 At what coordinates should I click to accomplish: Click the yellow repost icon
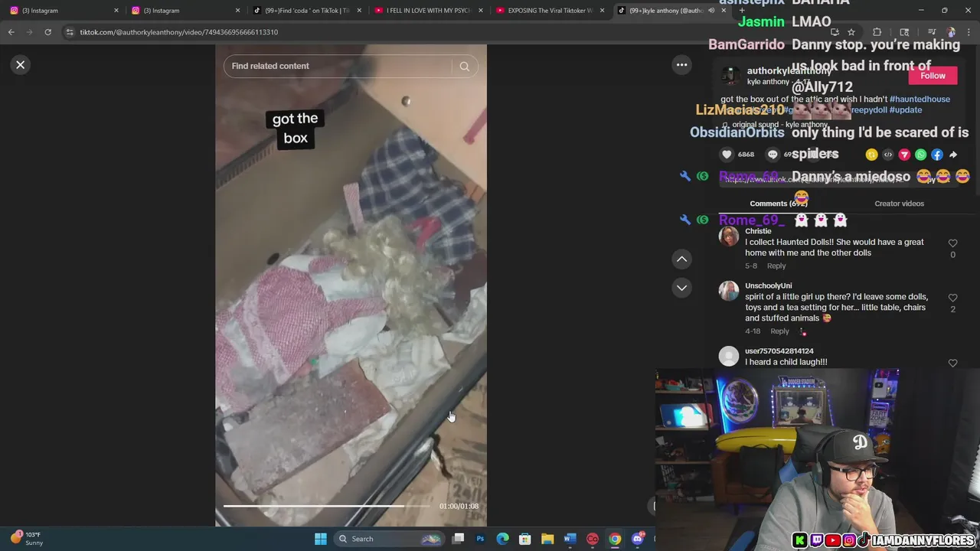tap(871, 155)
